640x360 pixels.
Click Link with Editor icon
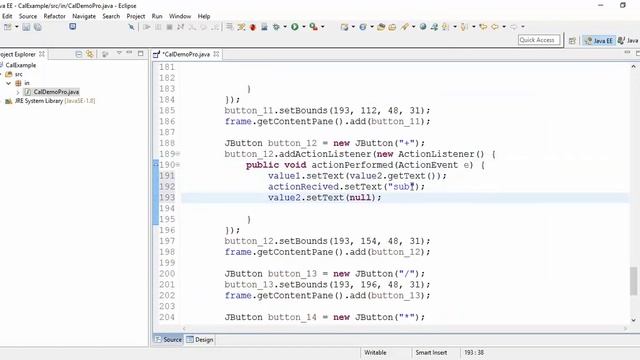coord(90,54)
